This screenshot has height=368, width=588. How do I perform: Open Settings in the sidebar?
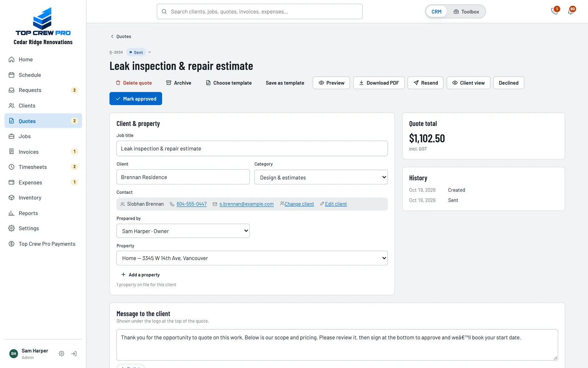(43, 229)
